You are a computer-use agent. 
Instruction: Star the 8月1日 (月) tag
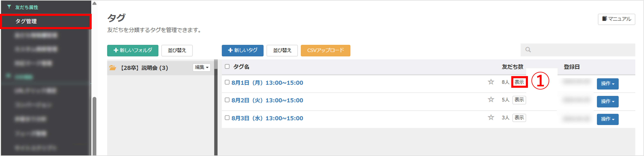point(491,82)
